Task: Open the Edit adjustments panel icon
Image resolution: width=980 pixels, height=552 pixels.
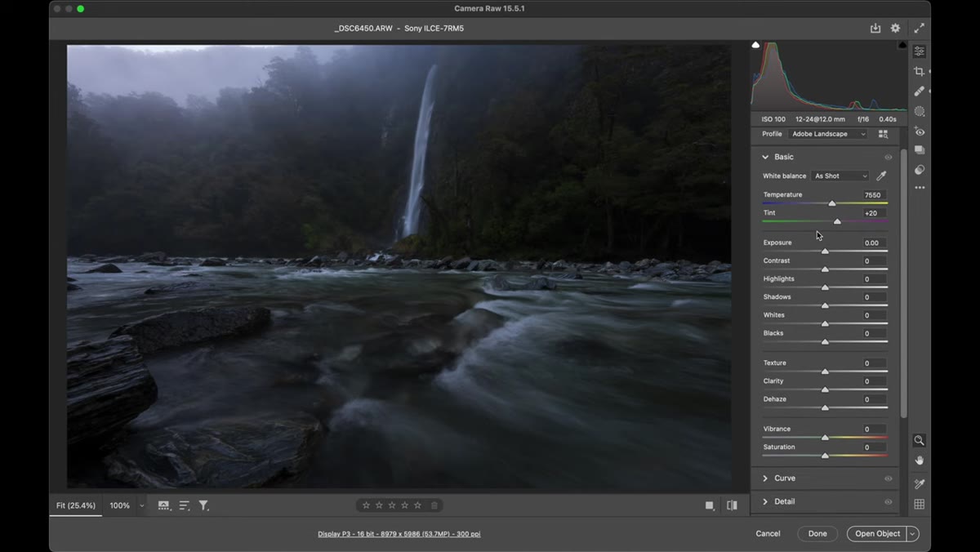Action: coord(920,51)
